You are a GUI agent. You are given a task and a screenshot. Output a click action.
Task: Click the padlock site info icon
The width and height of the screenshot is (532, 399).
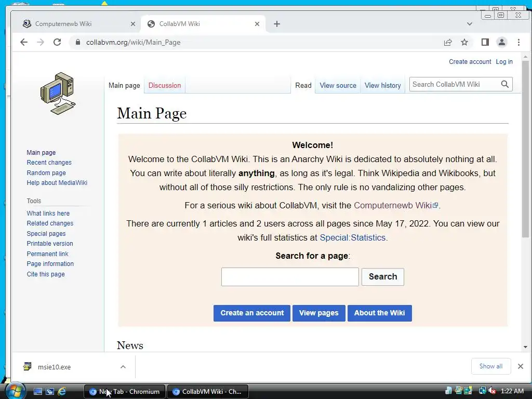pos(78,42)
